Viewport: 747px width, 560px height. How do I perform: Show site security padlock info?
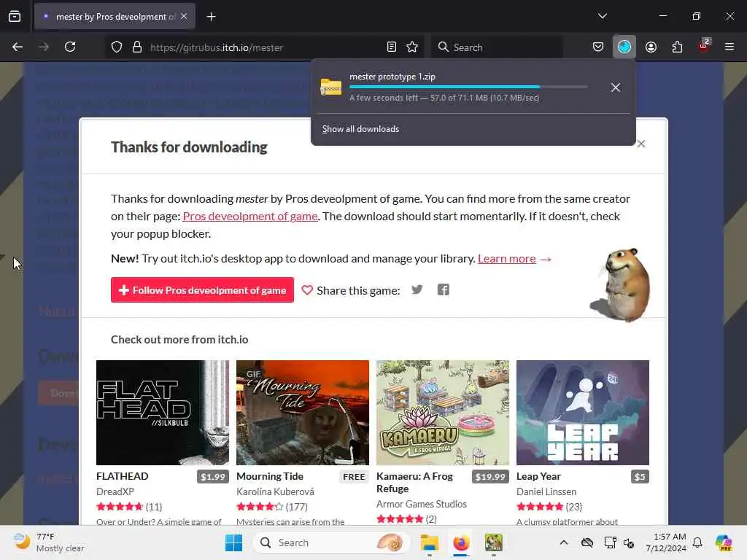(137, 47)
